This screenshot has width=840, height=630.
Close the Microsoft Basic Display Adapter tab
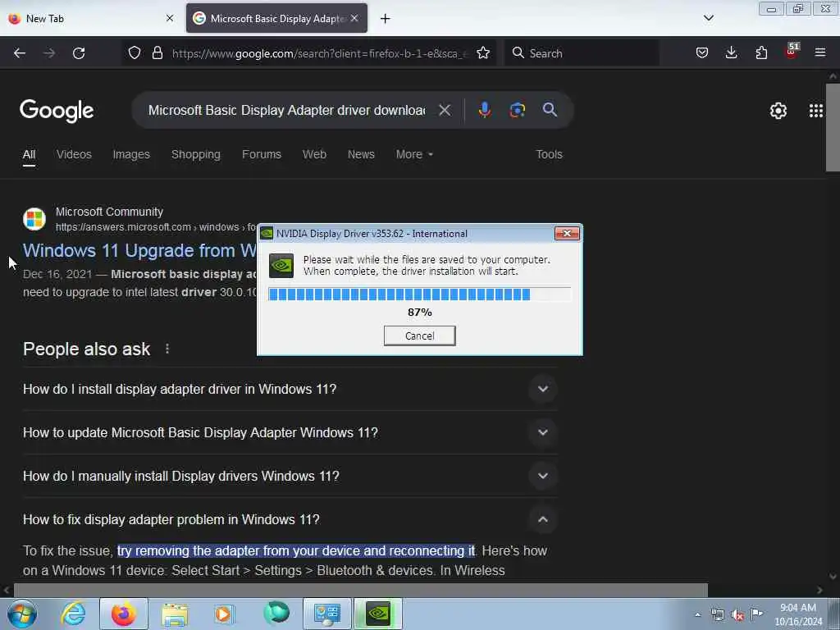[x=354, y=18]
